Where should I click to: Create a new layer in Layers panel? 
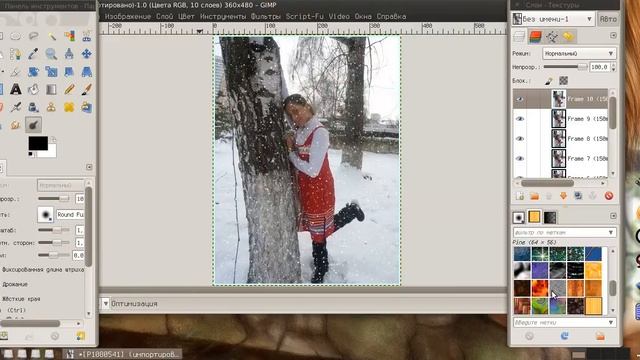pos(520,196)
